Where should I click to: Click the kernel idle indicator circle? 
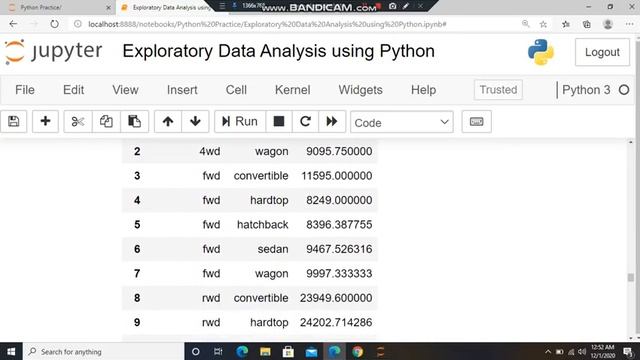[624, 90]
